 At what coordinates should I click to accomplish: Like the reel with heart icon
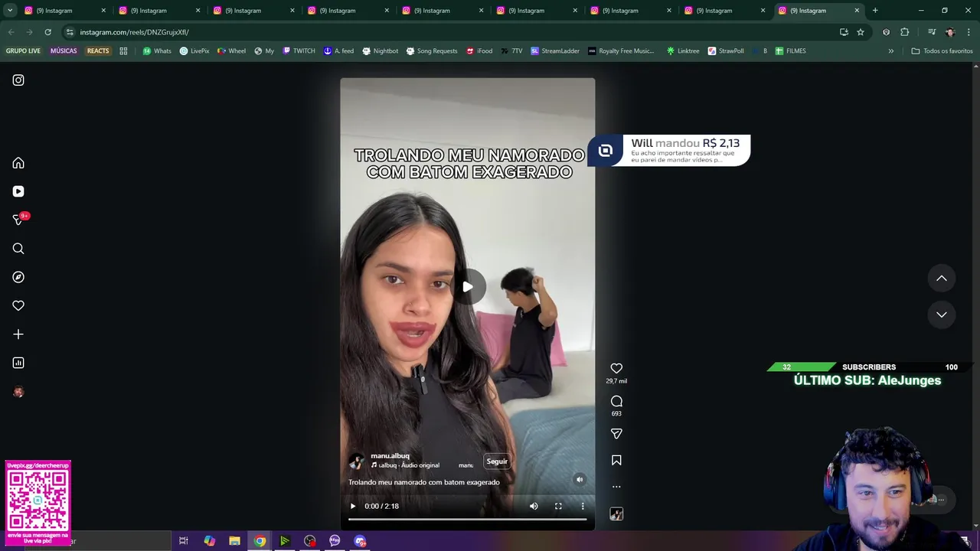616,368
